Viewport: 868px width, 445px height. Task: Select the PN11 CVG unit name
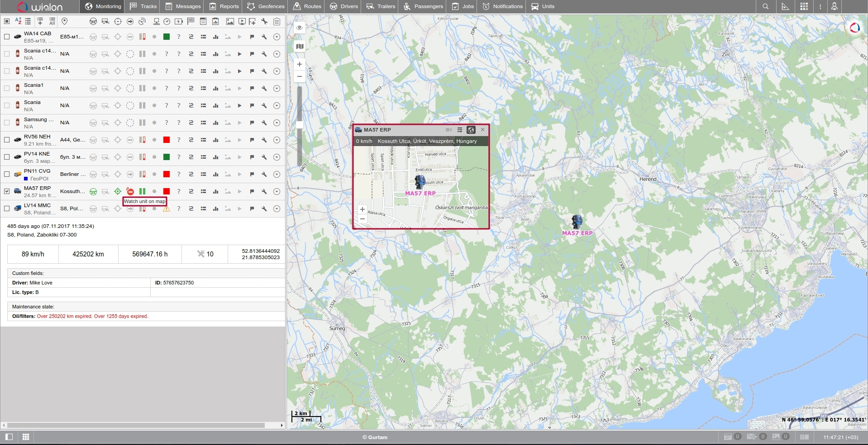coord(37,171)
